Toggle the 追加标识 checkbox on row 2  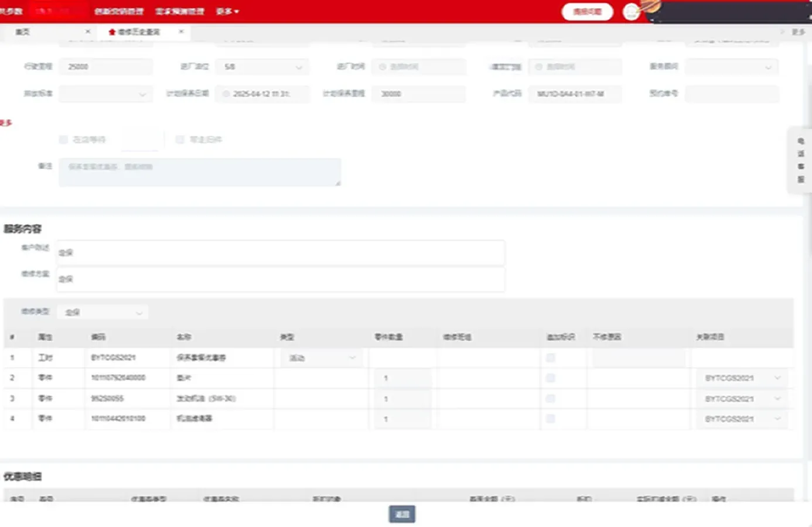[x=550, y=378]
